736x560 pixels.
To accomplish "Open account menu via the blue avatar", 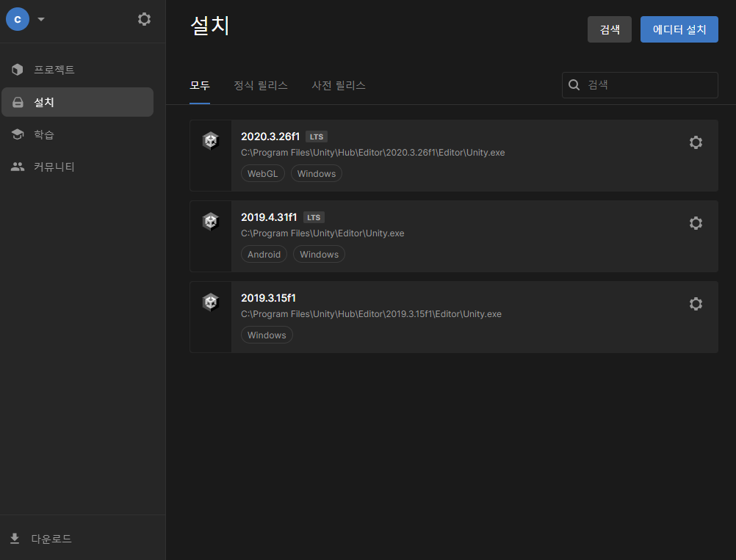I will pos(18,19).
